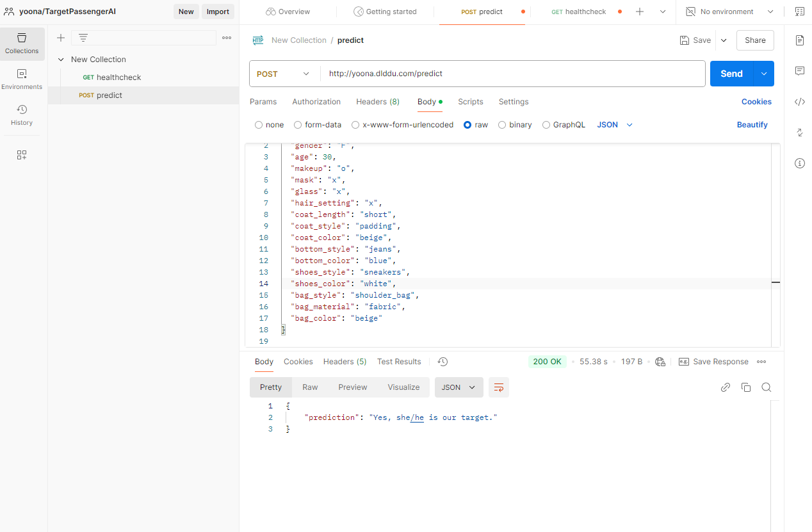
Task: Open the configure workspace sidebar grid icon
Action: [22, 155]
